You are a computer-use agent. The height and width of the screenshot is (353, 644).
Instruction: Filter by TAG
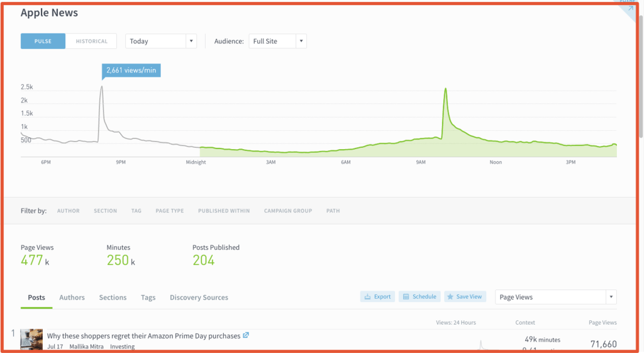tap(136, 211)
